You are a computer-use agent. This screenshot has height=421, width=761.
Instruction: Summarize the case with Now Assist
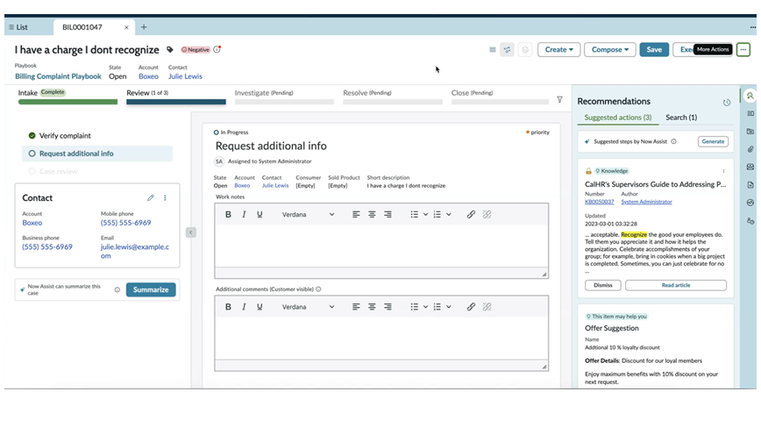pyautogui.click(x=151, y=289)
